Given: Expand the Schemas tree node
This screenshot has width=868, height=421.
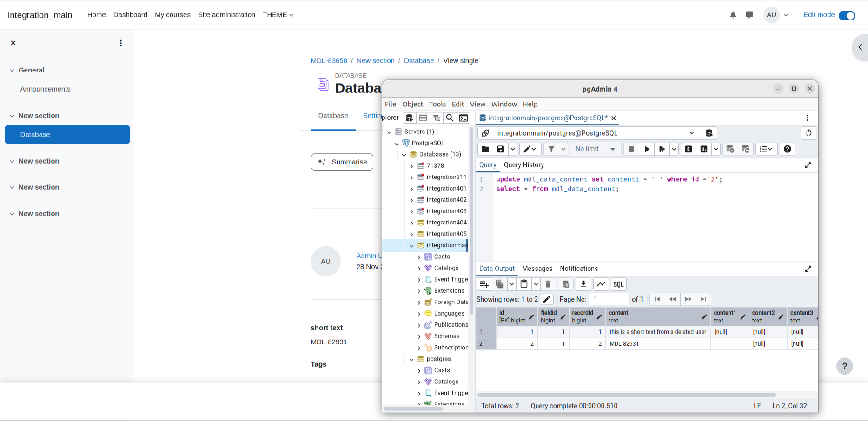Looking at the screenshot, I should (419, 336).
